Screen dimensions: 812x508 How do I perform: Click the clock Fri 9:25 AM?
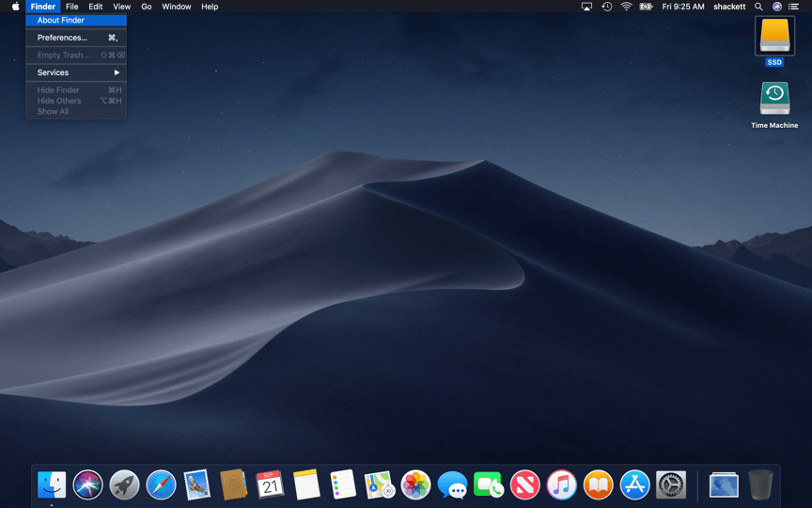(683, 7)
